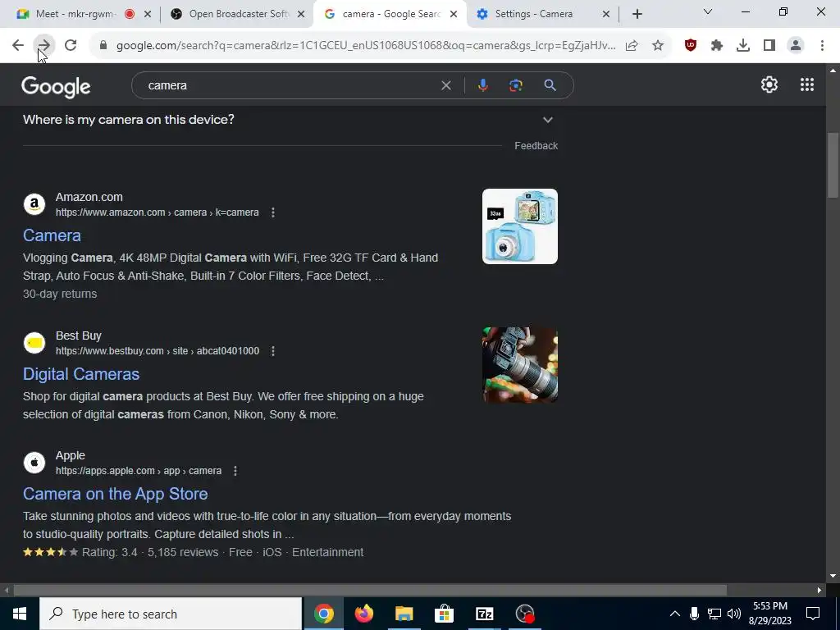Open the Windows Start menu
840x630 pixels.
pyautogui.click(x=20, y=614)
